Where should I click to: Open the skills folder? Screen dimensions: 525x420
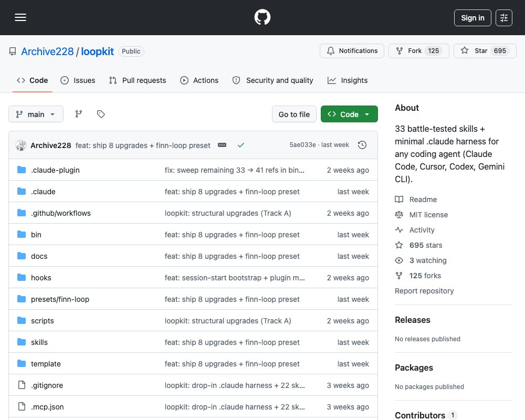39,342
